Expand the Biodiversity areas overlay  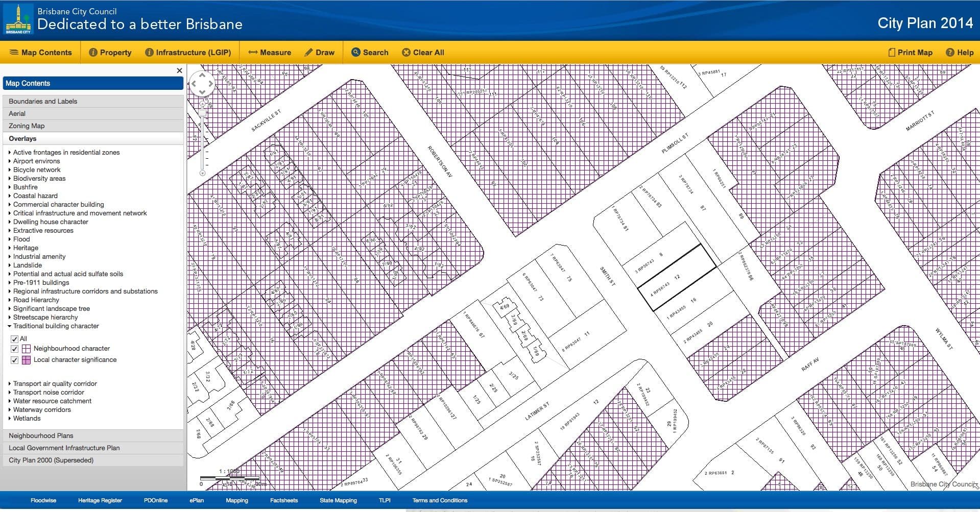(10, 179)
